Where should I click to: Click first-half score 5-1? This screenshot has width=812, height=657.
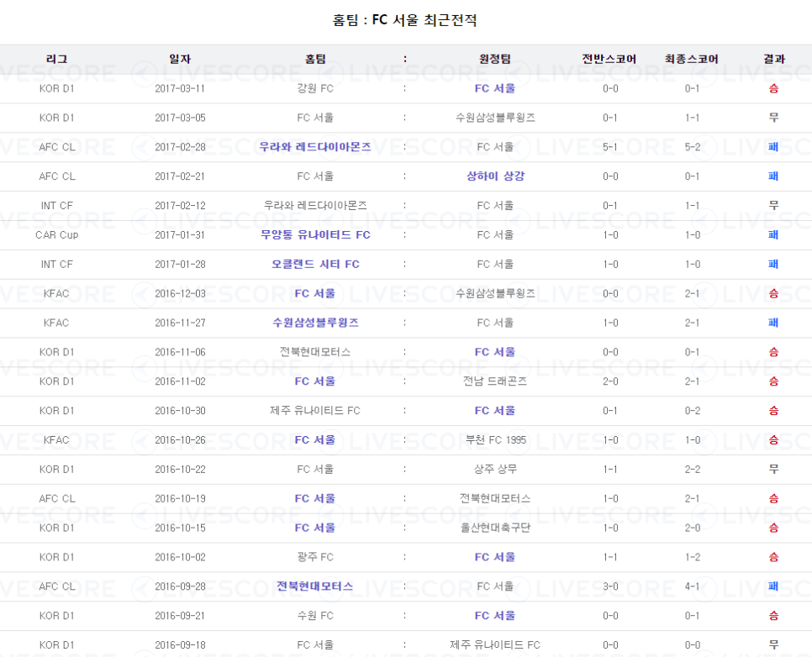coord(610,147)
